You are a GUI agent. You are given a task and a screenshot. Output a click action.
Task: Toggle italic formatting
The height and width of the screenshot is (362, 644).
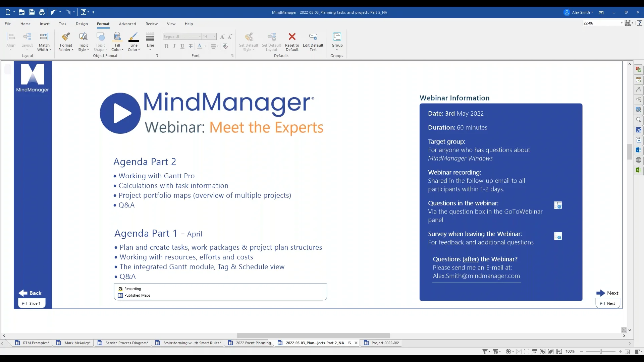click(174, 47)
